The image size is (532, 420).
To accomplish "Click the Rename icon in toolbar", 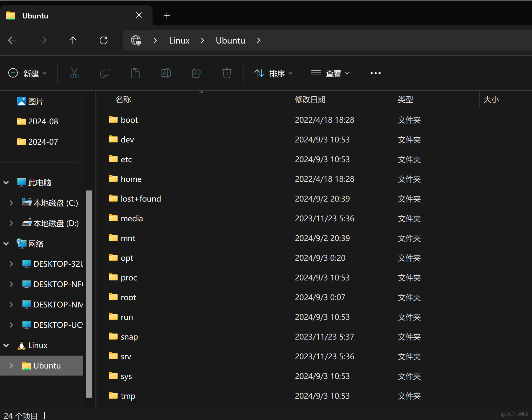I will (166, 73).
